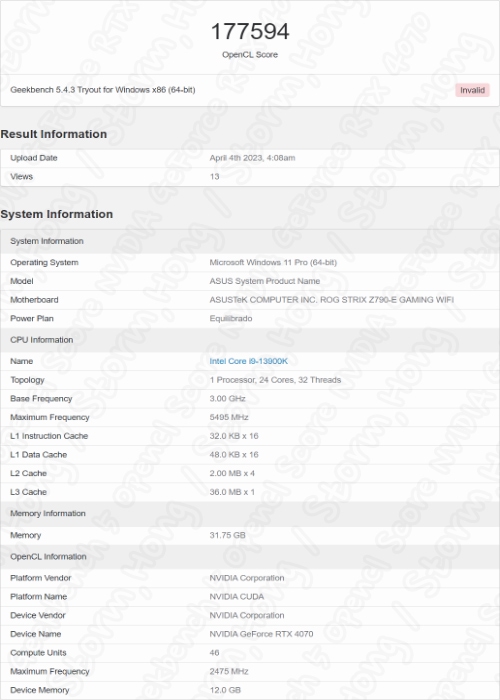Click the 'Power Plan' label
Image resolution: width=500 pixels, height=700 pixels.
pos(32,319)
